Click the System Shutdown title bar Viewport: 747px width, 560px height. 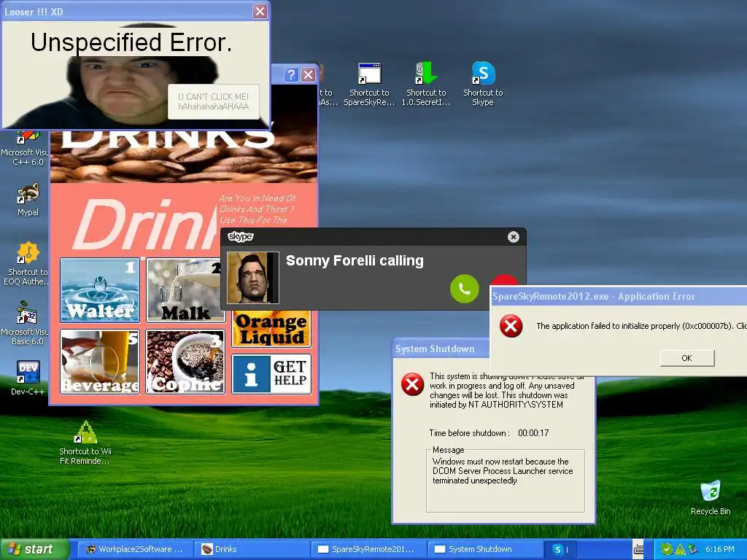[441, 349]
